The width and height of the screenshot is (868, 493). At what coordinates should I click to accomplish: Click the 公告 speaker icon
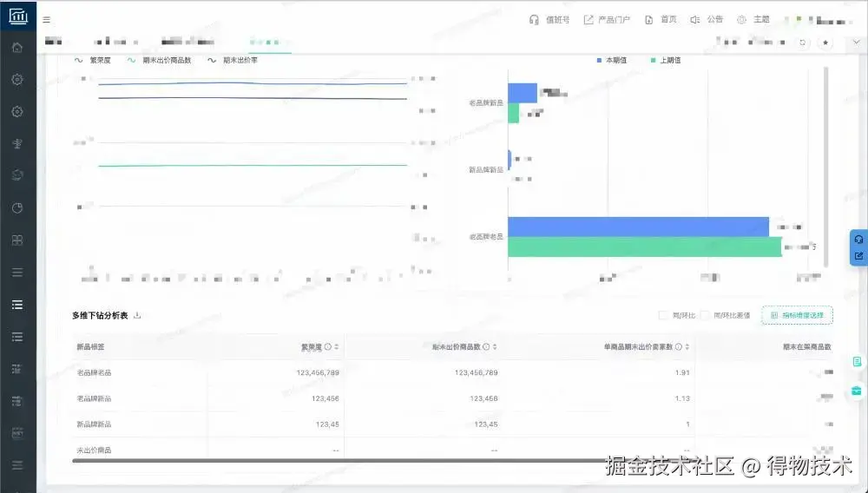(x=694, y=19)
